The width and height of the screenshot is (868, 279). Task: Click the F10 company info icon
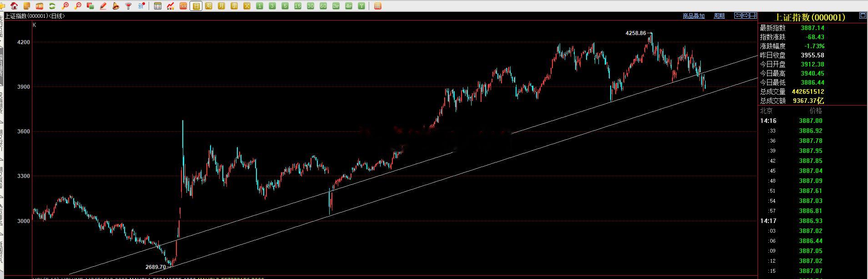coord(40,6)
